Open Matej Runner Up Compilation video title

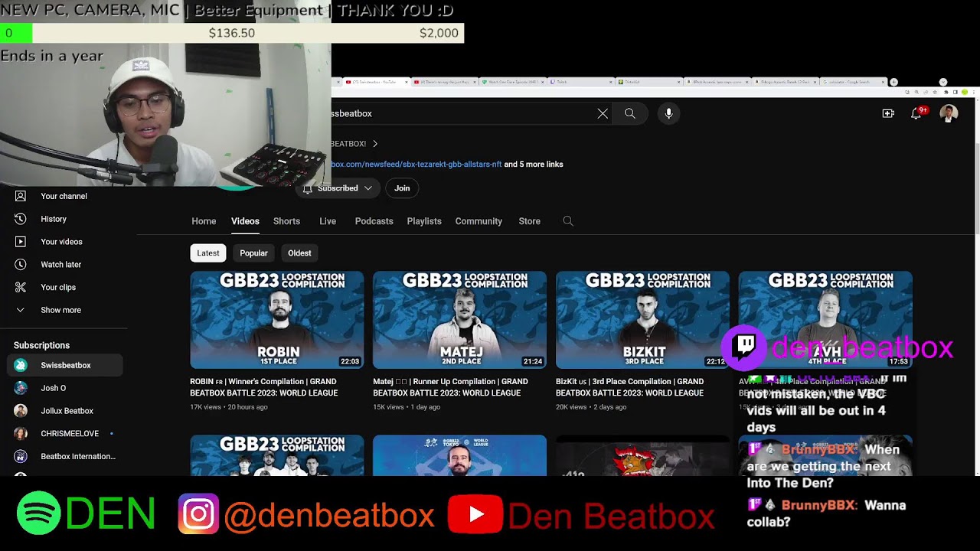tap(450, 387)
